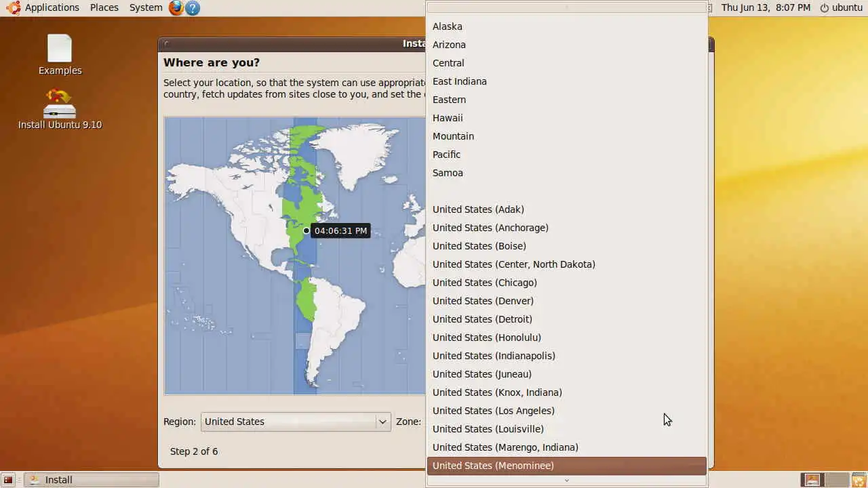This screenshot has height=488, width=868.
Task: Open the Places menu
Action: [104, 7]
